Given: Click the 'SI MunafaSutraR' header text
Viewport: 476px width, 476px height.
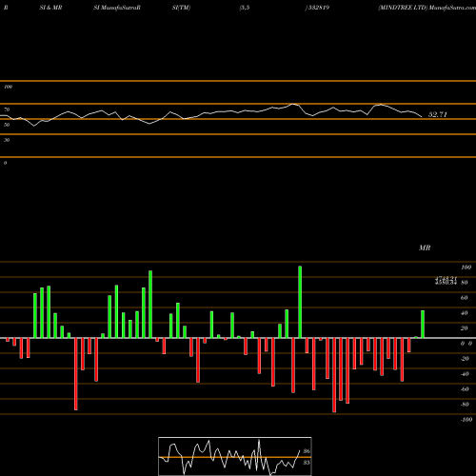Looking at the screenshot, I should tap(117, 8).
